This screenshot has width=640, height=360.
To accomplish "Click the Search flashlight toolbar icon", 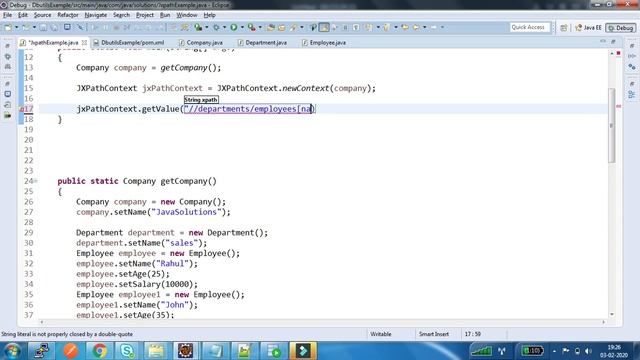I will 293,27.
